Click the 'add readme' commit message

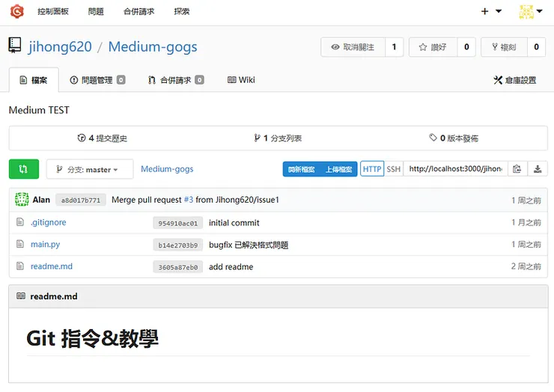point(231,267)
